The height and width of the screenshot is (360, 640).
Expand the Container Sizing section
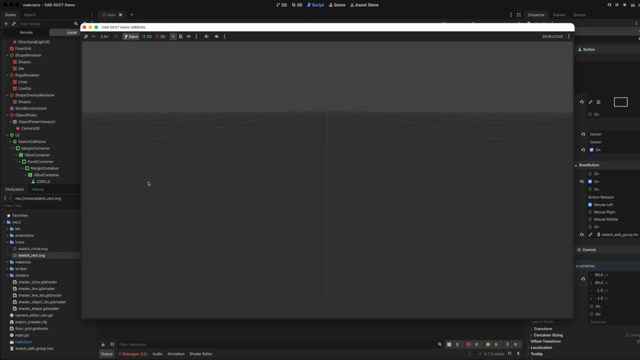[548, 335]
